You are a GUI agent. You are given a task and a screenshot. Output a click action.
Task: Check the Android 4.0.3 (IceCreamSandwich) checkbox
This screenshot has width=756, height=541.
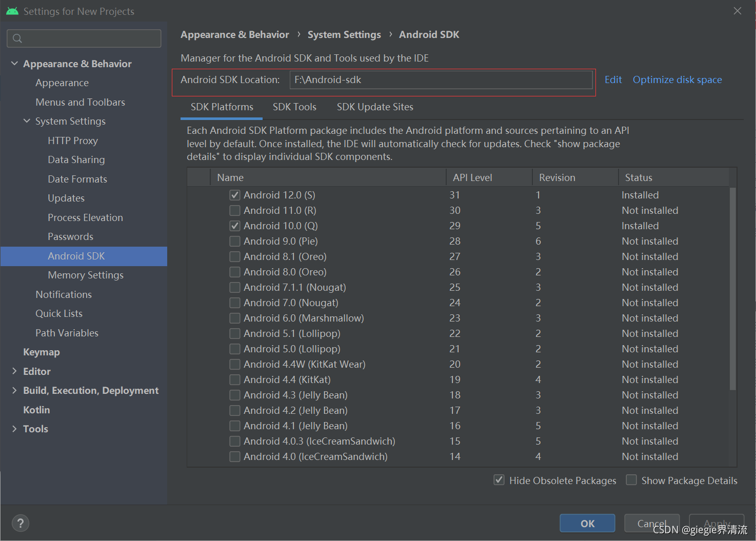pos(235,442)
